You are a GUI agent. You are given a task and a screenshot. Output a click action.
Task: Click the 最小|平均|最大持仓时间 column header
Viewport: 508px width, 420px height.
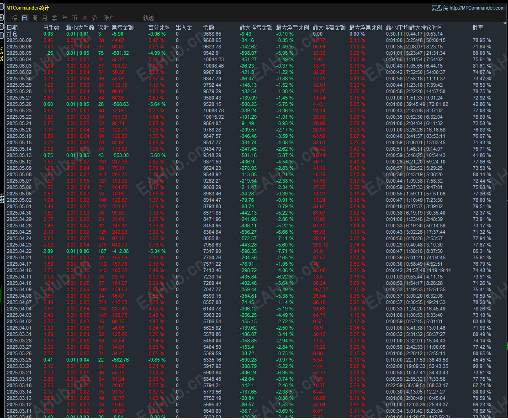click(x=414, y=27)
